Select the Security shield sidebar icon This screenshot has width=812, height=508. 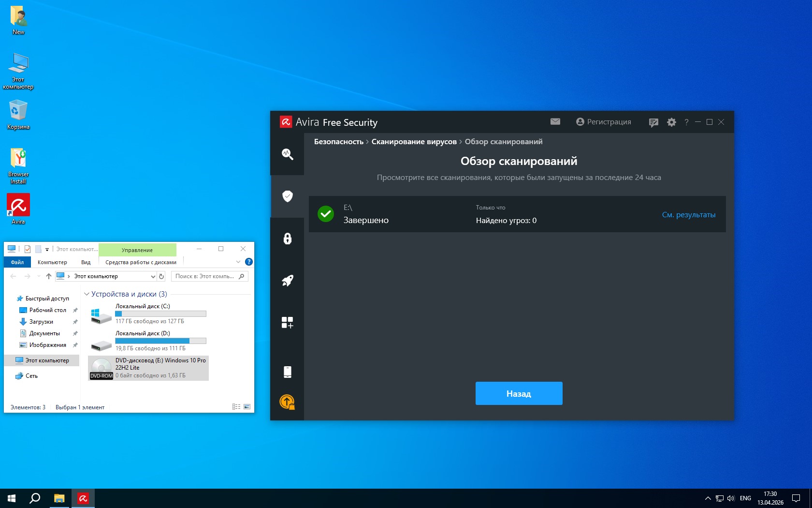pos(287,196)
